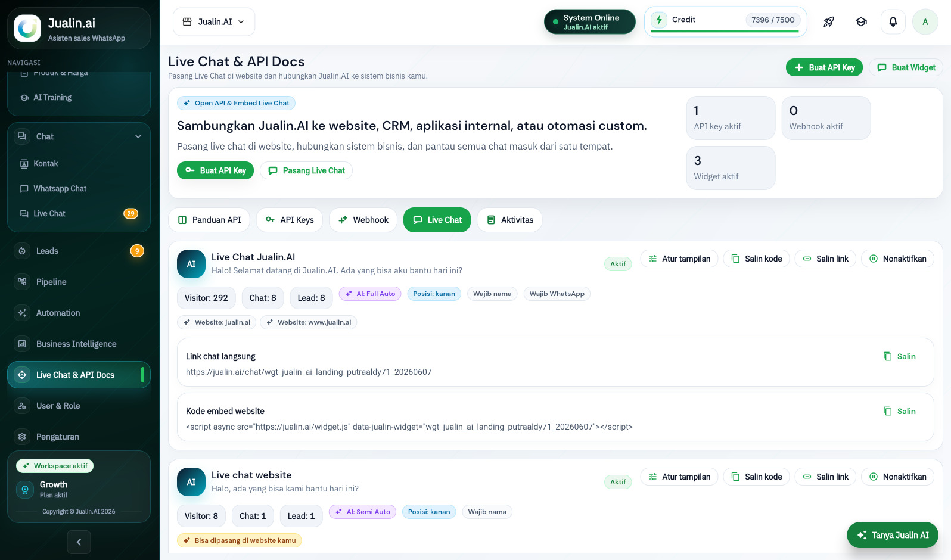
Task: Click the Bisa dipasang di website kamu tag
Action: tap(240, 540)
